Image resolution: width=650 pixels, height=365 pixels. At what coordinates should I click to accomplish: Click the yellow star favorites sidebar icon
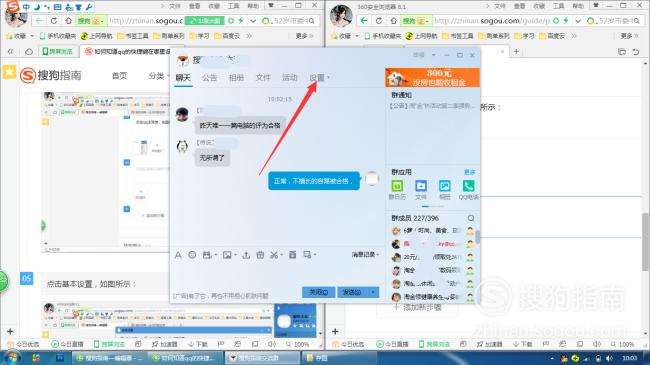click(x=9, y=71)
